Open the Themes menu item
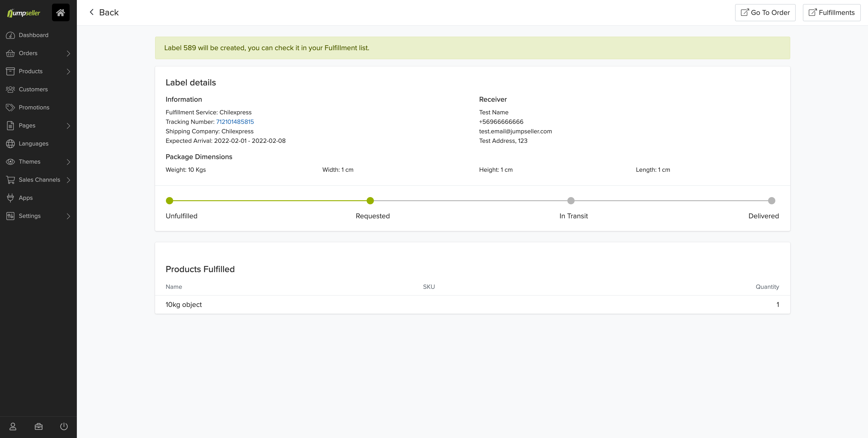The height and width of the screenshot is (438, 868). 30,162
